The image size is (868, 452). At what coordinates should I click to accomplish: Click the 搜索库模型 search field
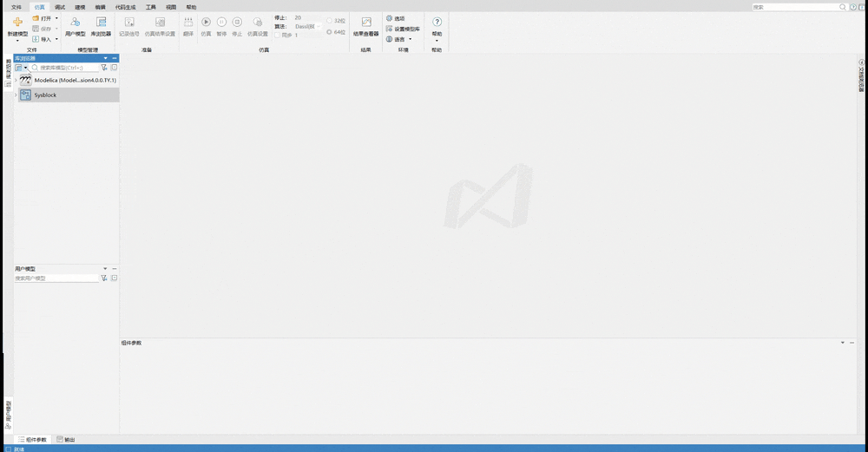(64, 68)
